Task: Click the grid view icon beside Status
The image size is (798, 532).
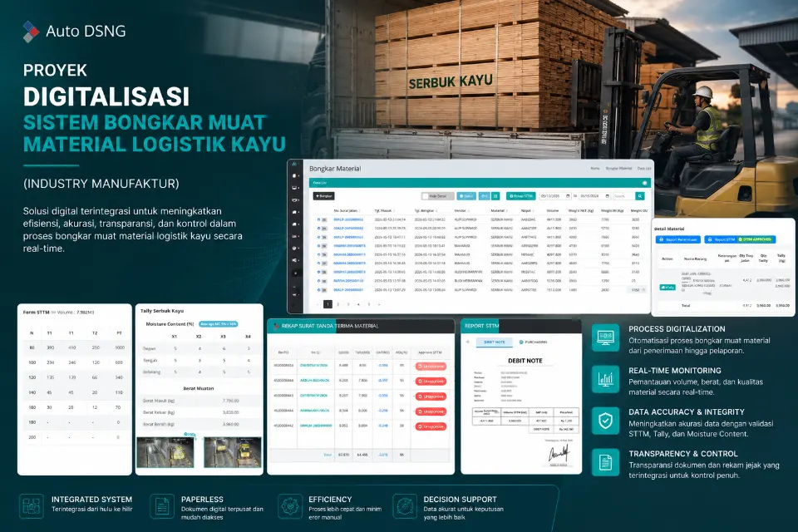Action: pos(495,196)
